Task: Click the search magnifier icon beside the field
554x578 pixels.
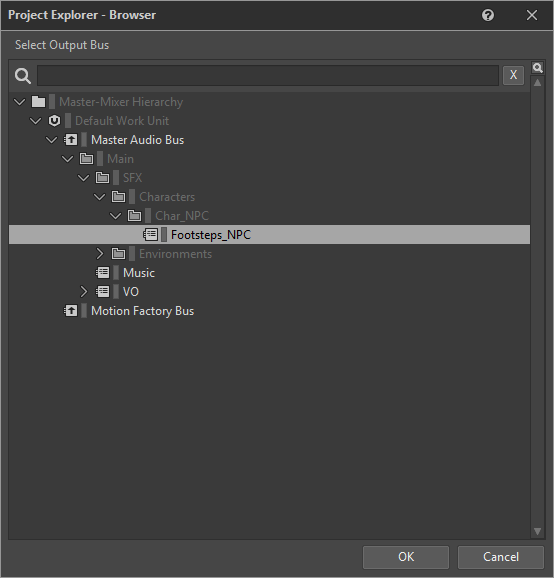Action: pyautogui.click(x=22, y=76)
